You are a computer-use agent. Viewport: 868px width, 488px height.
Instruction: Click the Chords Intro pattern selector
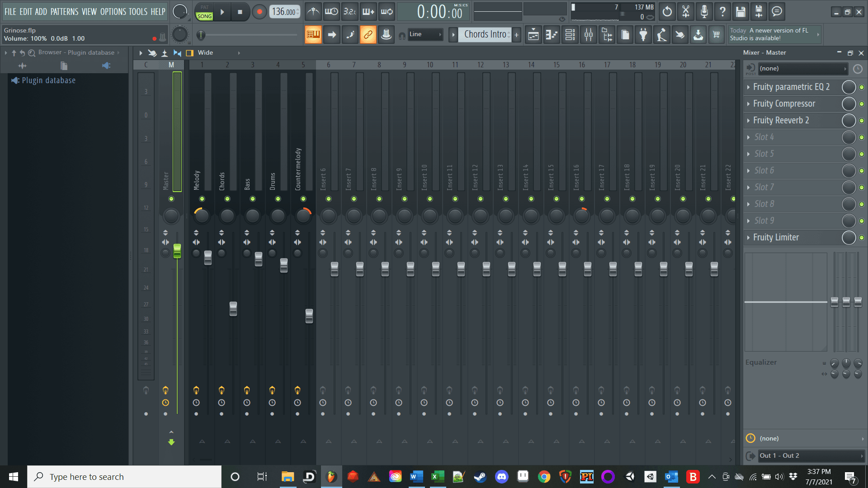(485, 34)
